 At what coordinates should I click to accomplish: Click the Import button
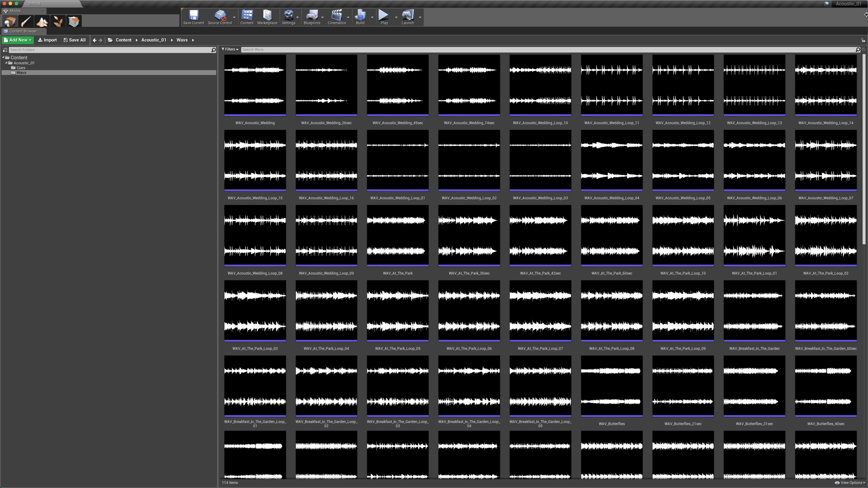47,40
